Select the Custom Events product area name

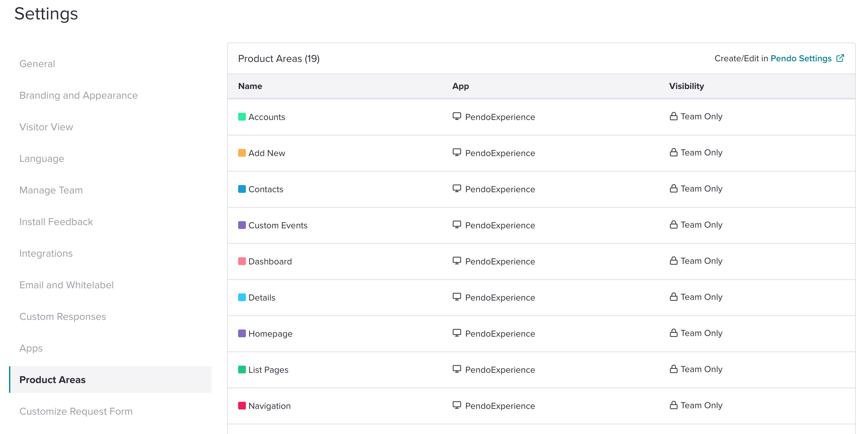(x=278, y=225)
